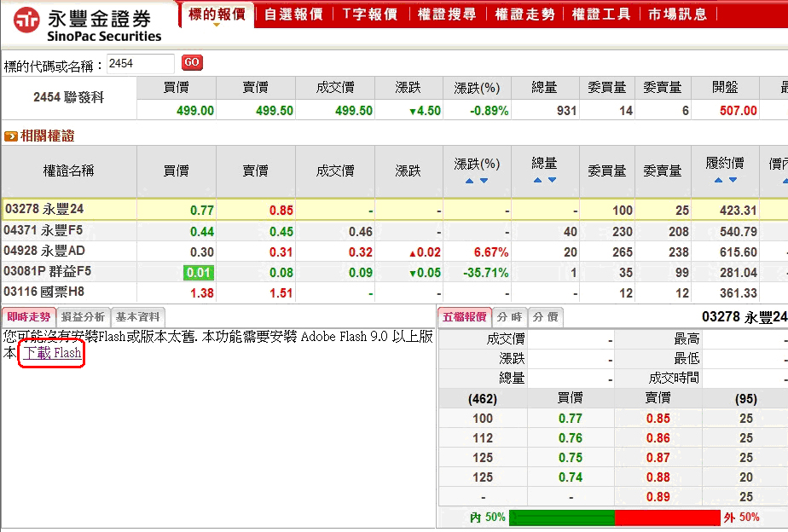Sort 總量 column descending with down arrow

click(553, 180)
